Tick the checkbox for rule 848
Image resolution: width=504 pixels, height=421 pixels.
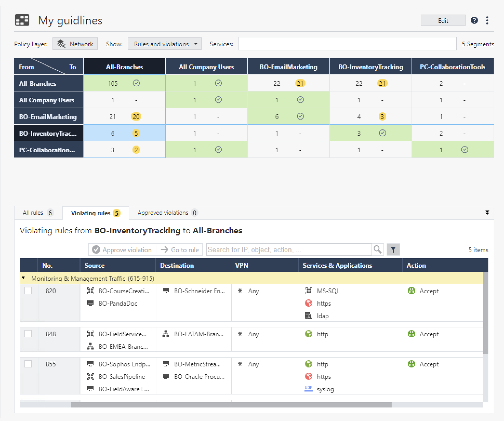pos(28,334)
